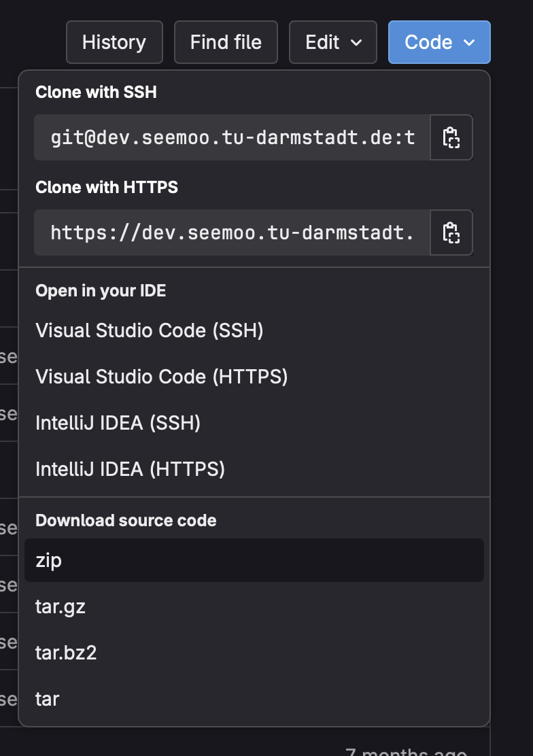Open the Code dropdown button
Viewport: 533px width, 756px height.
(439, 42)
